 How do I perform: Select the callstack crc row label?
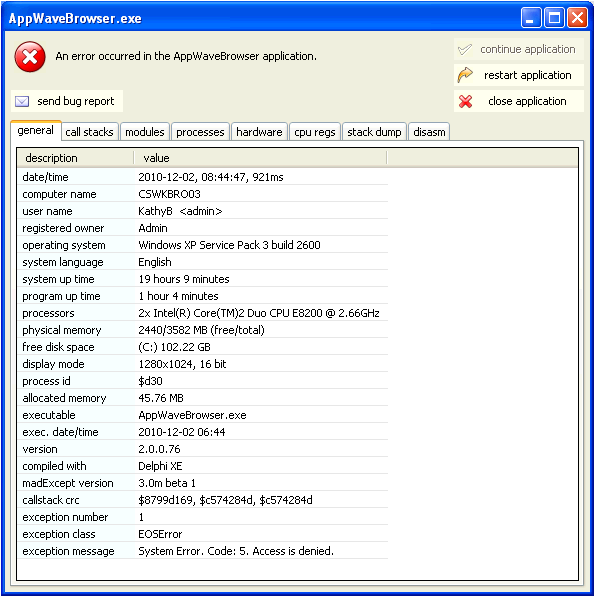click(x=50, y=500)
